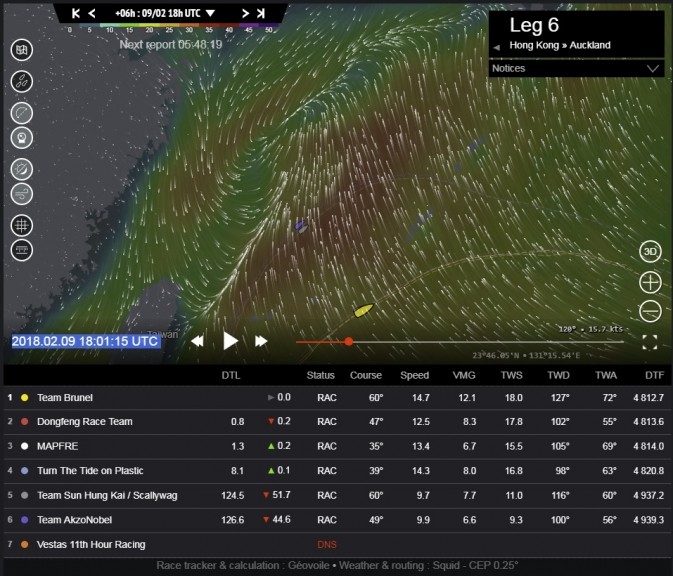673x576 pixels.
Task: Click Team Brunel's yellow color dot
Action: pyautogui.click(x=24, y=398)
